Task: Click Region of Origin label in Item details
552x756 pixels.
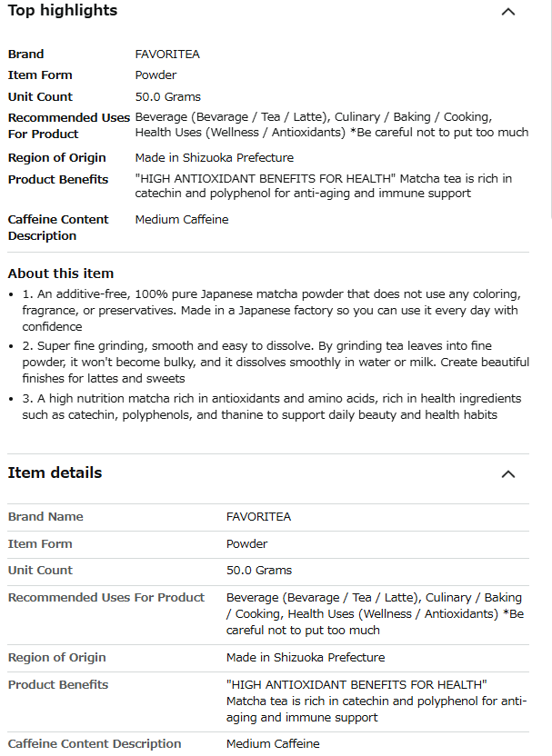Action: [57, 658]
